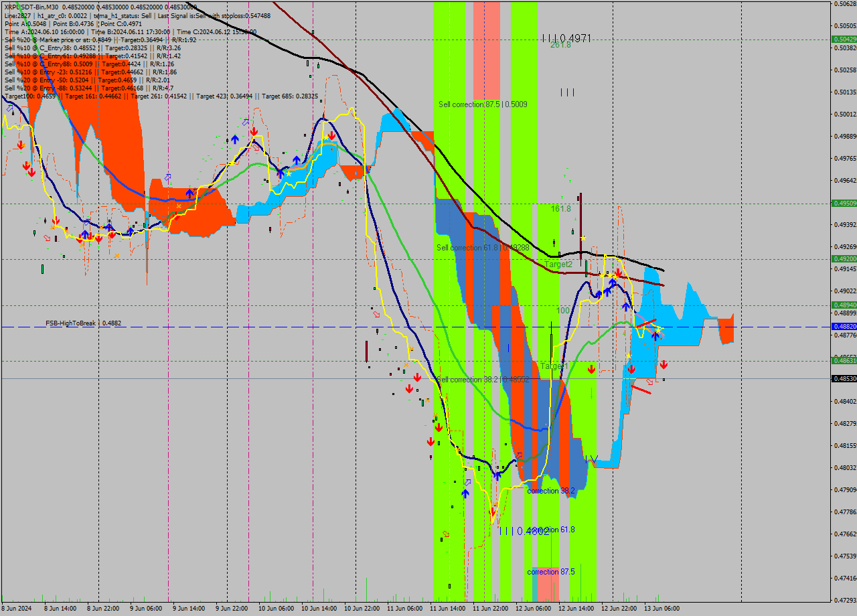
Task: Click the green 0.50429 price tag
Action: point(844,39)
